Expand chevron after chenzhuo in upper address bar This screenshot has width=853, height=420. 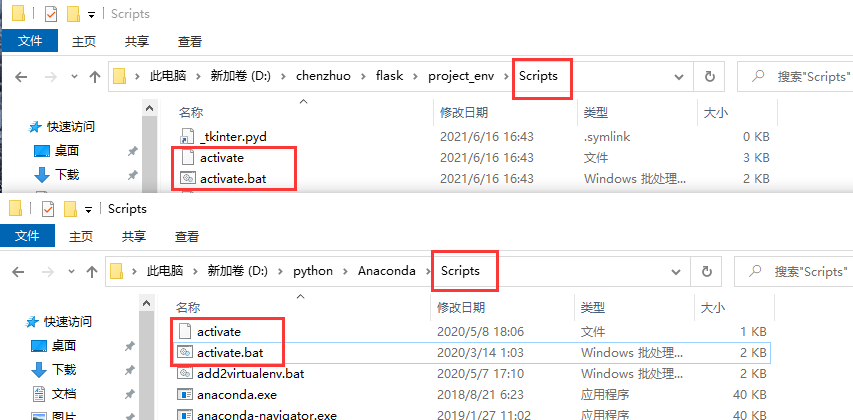[x=362, y=77]
